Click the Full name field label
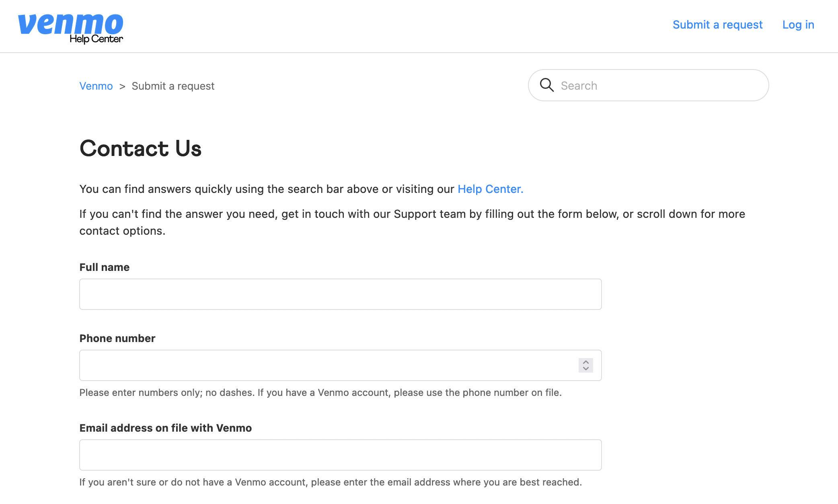Viewport: 838px width, 504px height. [x=105, y=267]
